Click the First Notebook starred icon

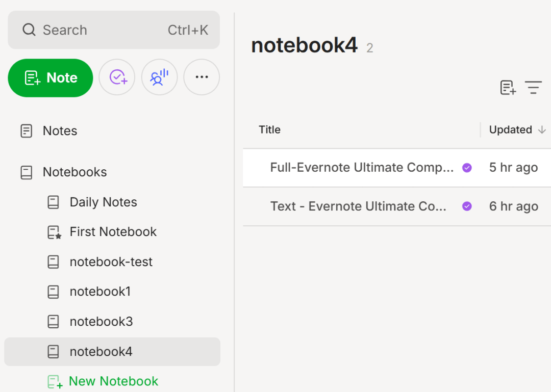click(55, 232)
